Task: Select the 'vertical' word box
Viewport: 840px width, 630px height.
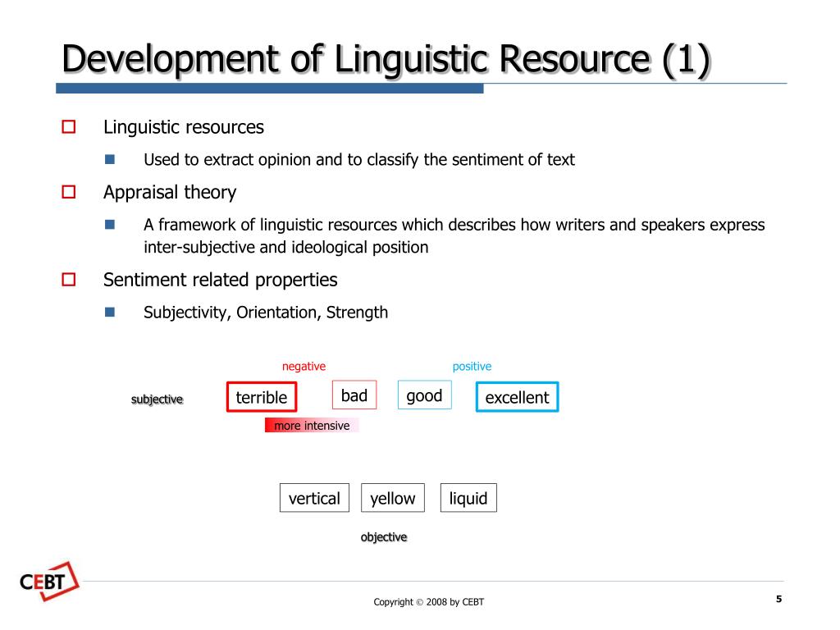Action: click(x=314, y=498)
